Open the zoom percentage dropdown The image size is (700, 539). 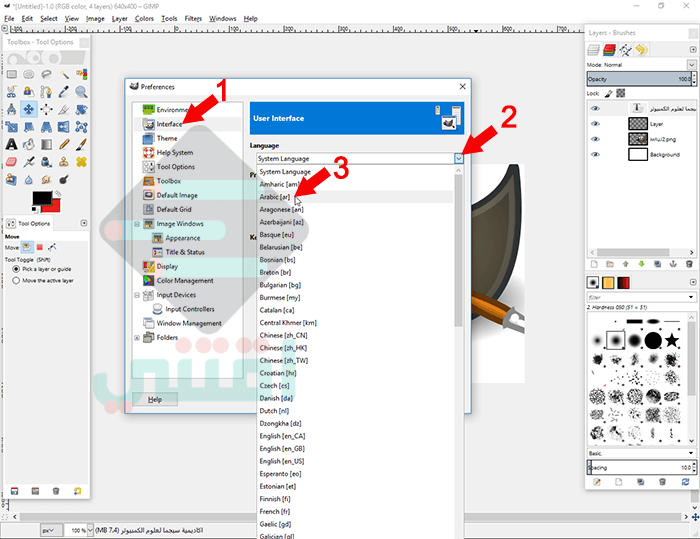coord(90,530)
